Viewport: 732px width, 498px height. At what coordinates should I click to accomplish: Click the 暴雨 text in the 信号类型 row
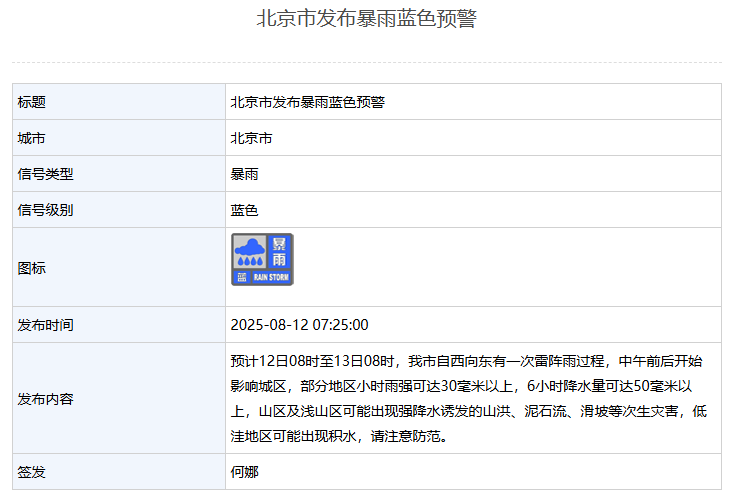click(x=244, y=174)
